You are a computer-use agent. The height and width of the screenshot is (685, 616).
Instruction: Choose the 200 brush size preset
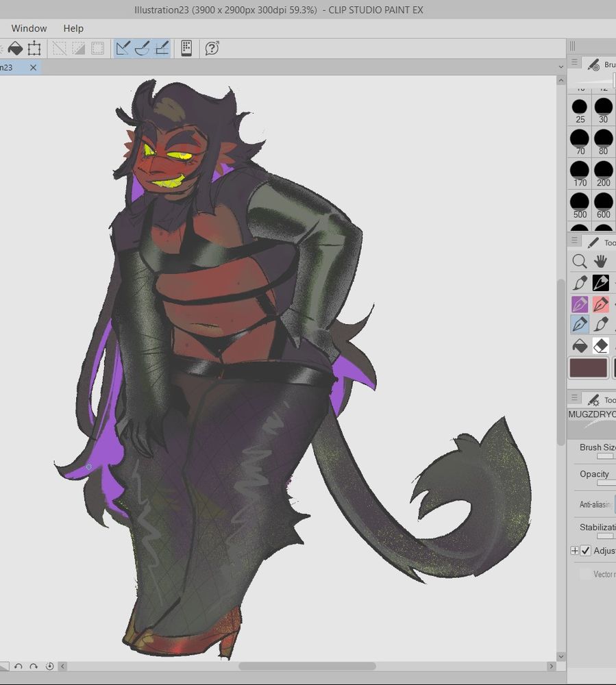coord(603,173)
